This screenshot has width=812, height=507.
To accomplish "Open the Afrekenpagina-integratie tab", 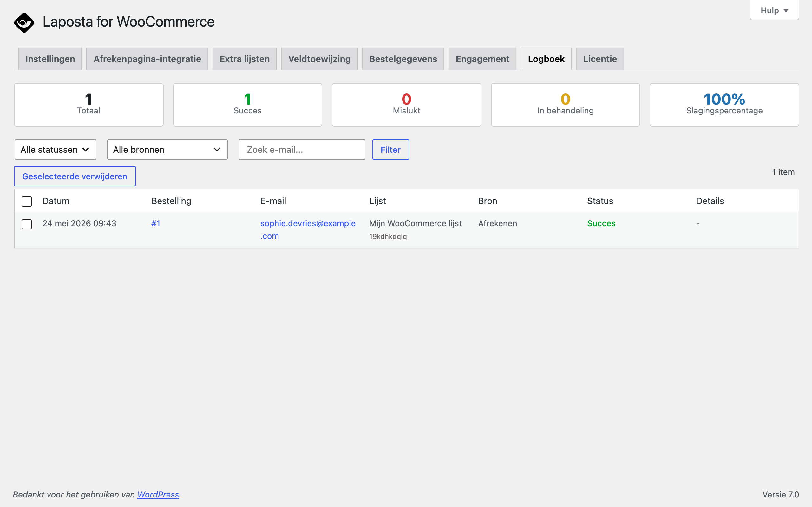I will click(147, 59).
